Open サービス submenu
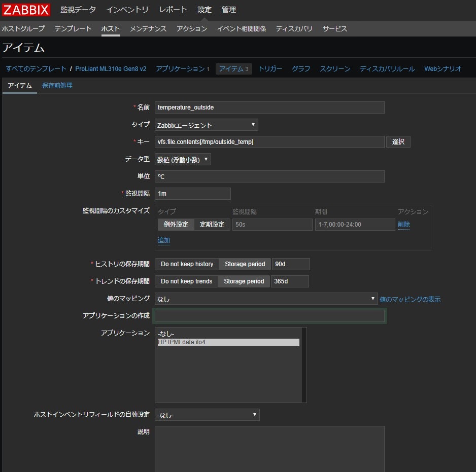 coord(334,29)
